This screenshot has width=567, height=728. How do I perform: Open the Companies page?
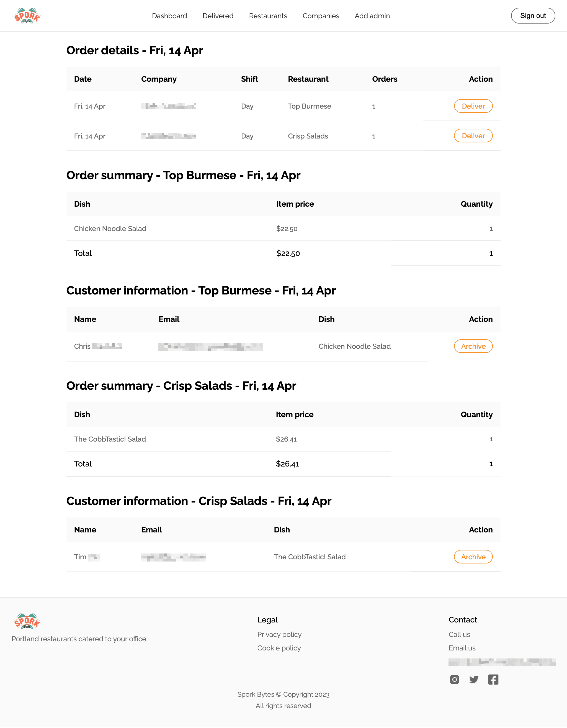tap(321, 16)
